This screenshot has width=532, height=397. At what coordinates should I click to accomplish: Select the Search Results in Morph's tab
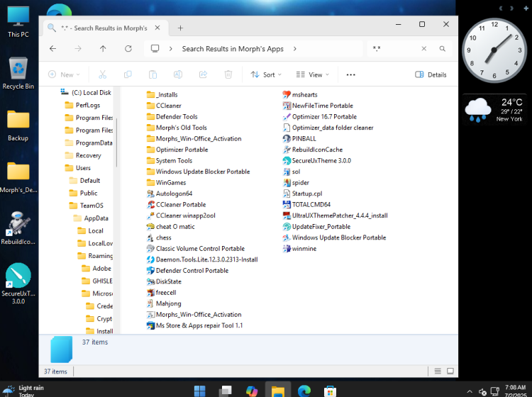[106, 28]
